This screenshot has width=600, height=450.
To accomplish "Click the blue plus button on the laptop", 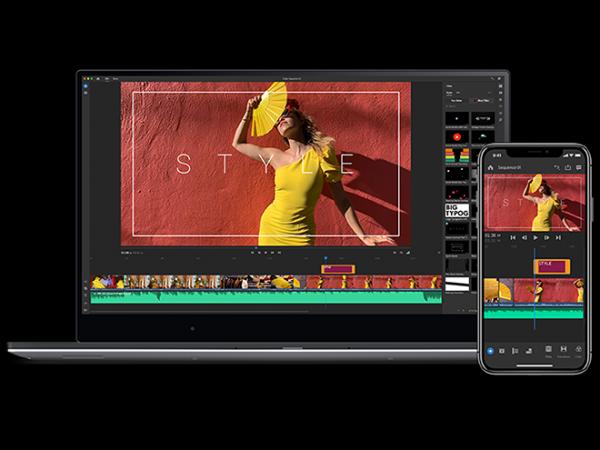I will coord(86,87).
